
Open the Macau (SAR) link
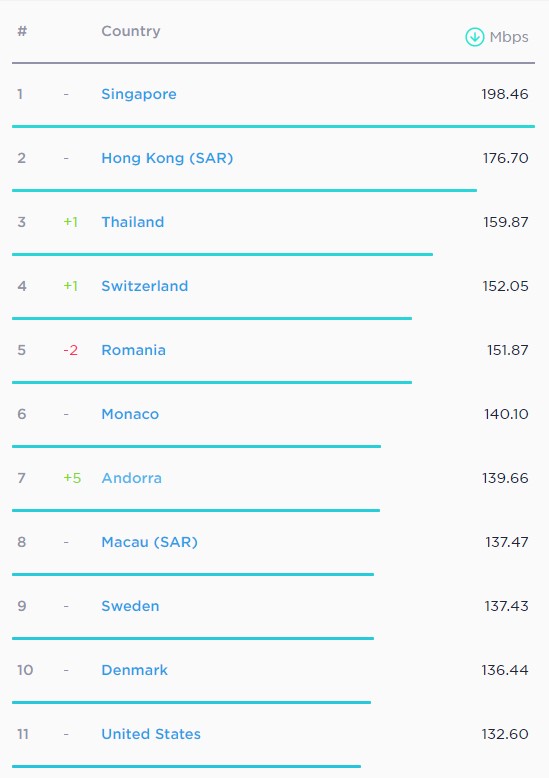click(x=149, y=542)
